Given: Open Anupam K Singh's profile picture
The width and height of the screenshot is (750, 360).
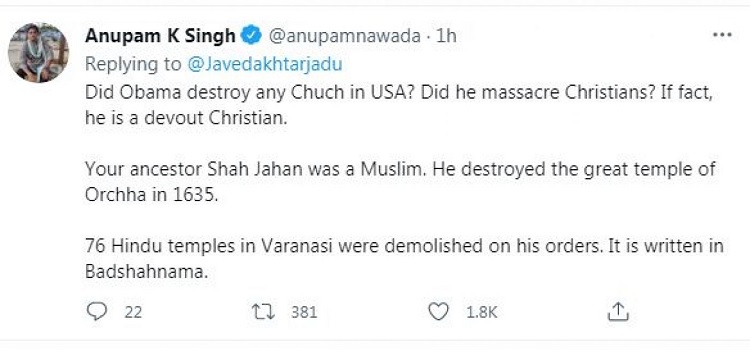Looking at the screenshot, I should tap(38, 53).
